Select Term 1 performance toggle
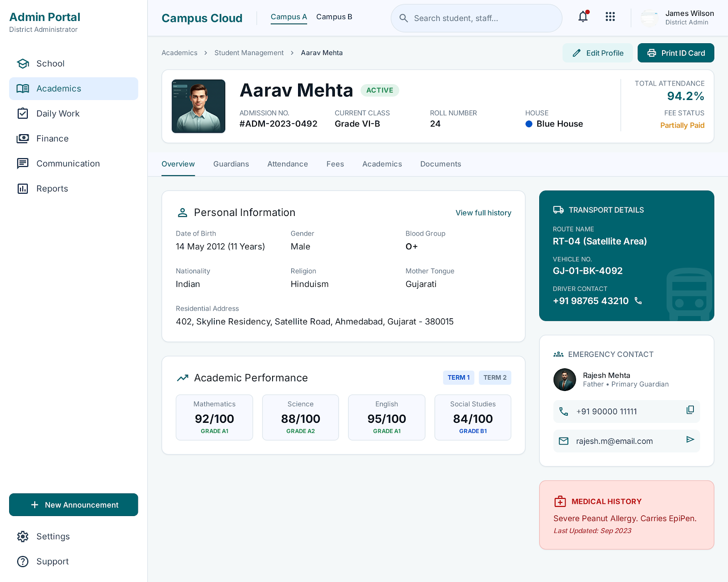The width and height of the screenshot is (728, 582). pos(459,378)
